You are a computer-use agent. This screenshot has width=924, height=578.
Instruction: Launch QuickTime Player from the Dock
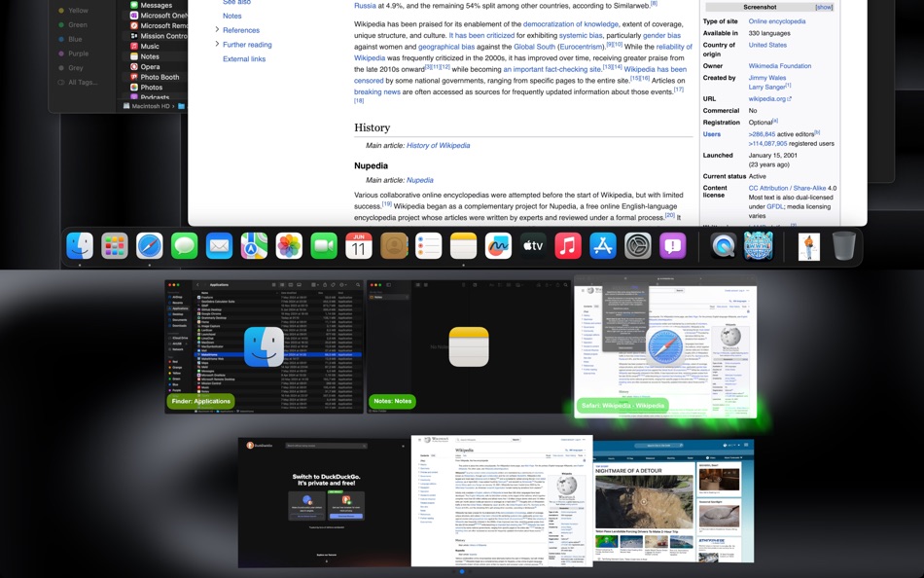[x=723, y=247]
